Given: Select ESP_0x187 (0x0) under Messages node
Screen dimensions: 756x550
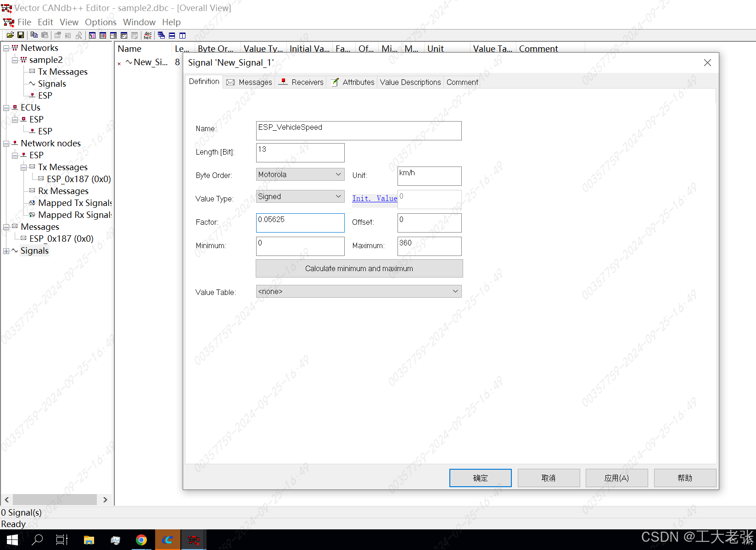Looking at the screenshot, I should [61, 239].
